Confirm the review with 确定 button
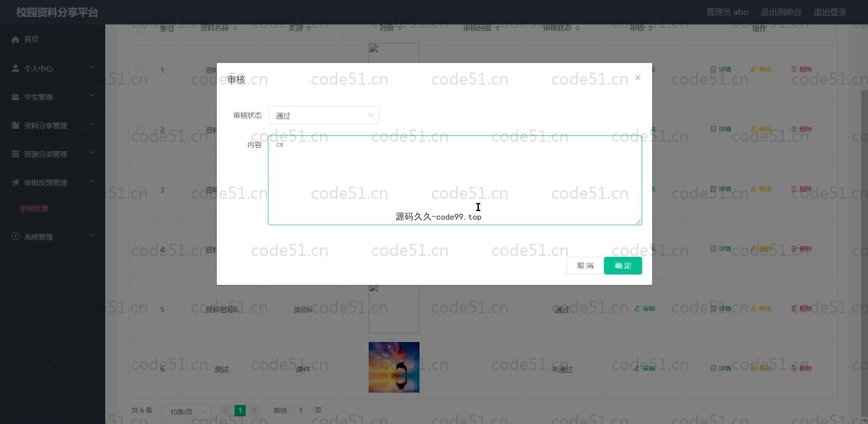This screenshot has height=424, width=868. point(623,265)
